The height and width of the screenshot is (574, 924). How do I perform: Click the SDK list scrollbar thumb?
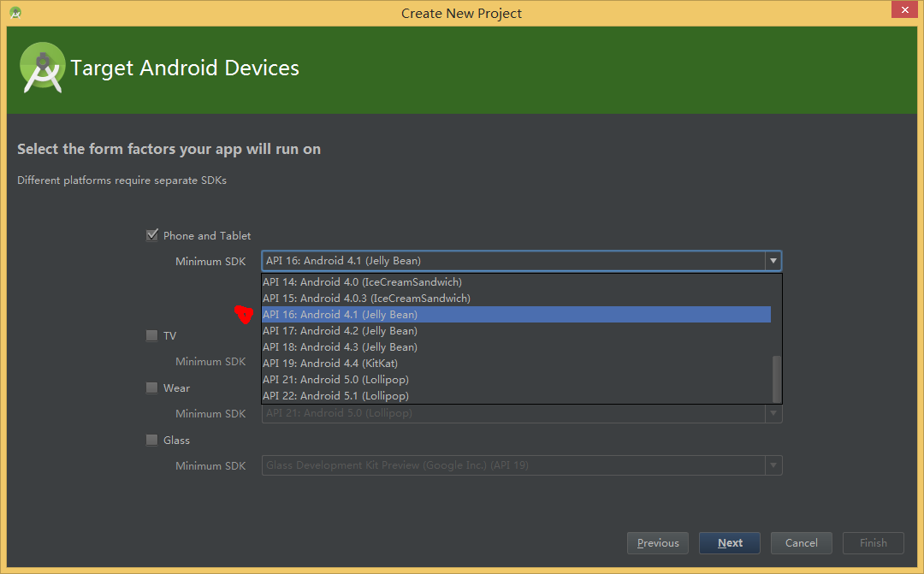[x=777, y=379]
